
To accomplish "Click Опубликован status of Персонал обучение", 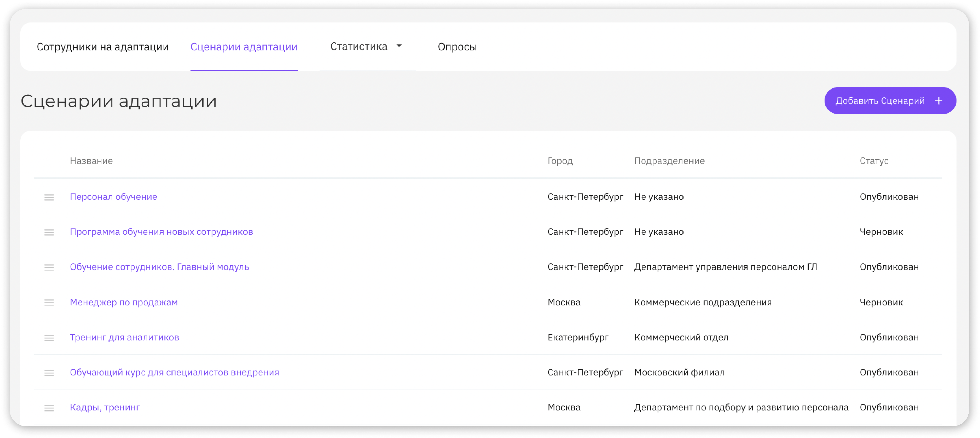I will pyautogui.click(x=889, y=197).
